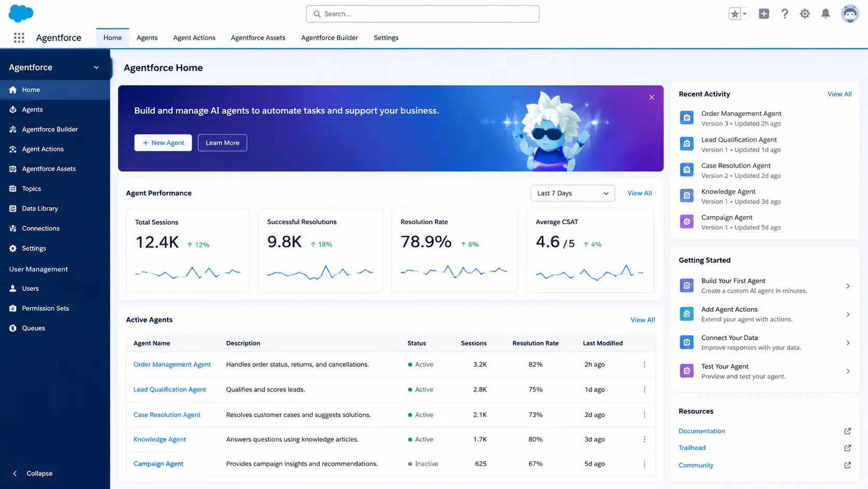
Task: Expand Connect Your Data chevron
Action: (848, 343)
